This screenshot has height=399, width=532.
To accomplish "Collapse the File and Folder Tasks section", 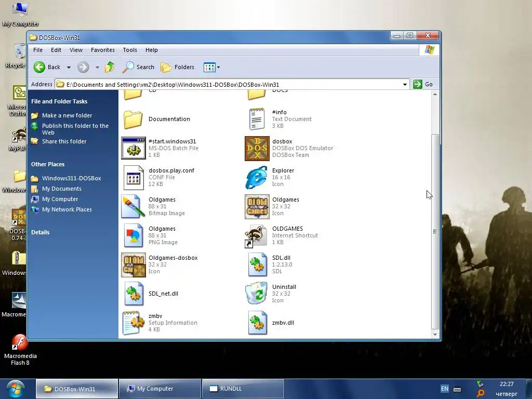I will tap(59, 101).
